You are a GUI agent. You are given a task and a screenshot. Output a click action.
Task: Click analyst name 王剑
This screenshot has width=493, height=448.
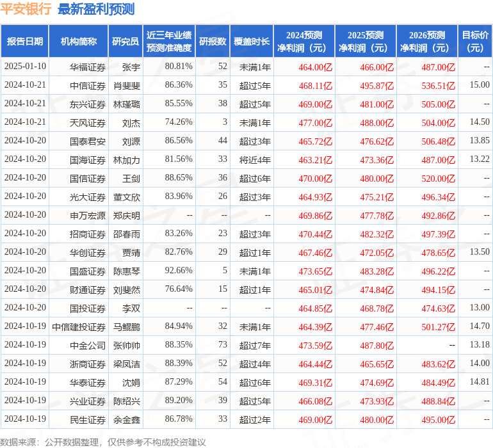coord(131,179)
